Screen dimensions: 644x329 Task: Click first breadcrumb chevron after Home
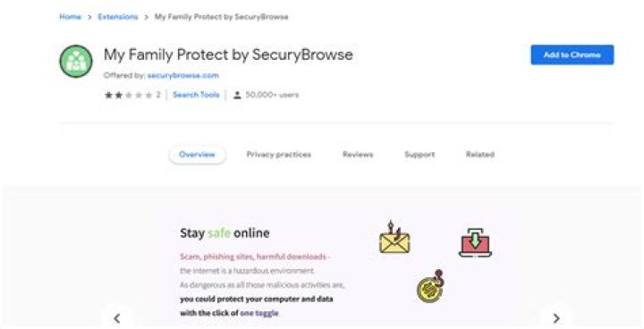coord(89,17)
